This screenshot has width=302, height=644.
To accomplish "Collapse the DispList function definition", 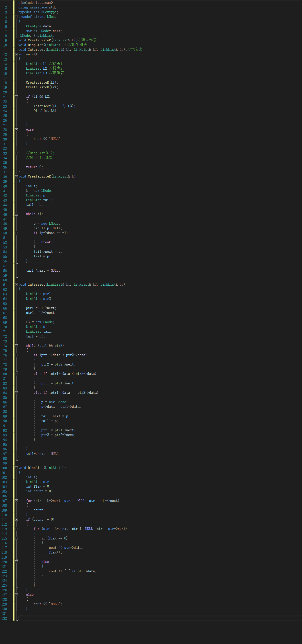I will point(16,468).
